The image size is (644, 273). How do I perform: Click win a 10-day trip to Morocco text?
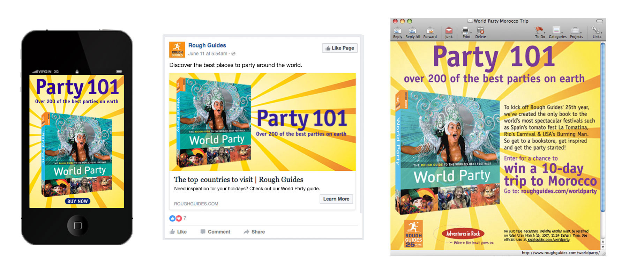tap(551, 175)
